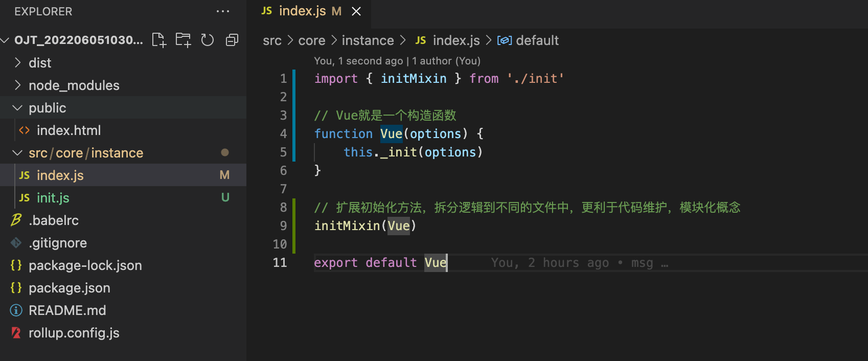Click the braces icon beside package.json
Screen dimensions: 868x361
pos(16,287)
